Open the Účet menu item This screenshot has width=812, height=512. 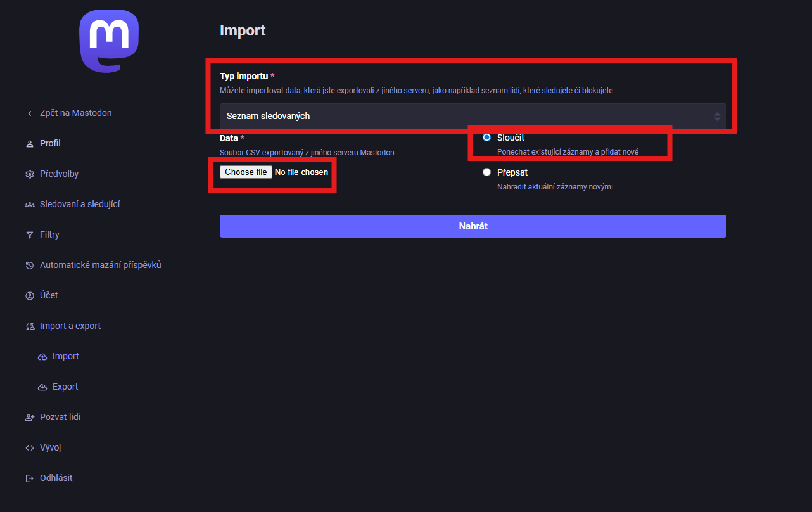pos(49,296)
